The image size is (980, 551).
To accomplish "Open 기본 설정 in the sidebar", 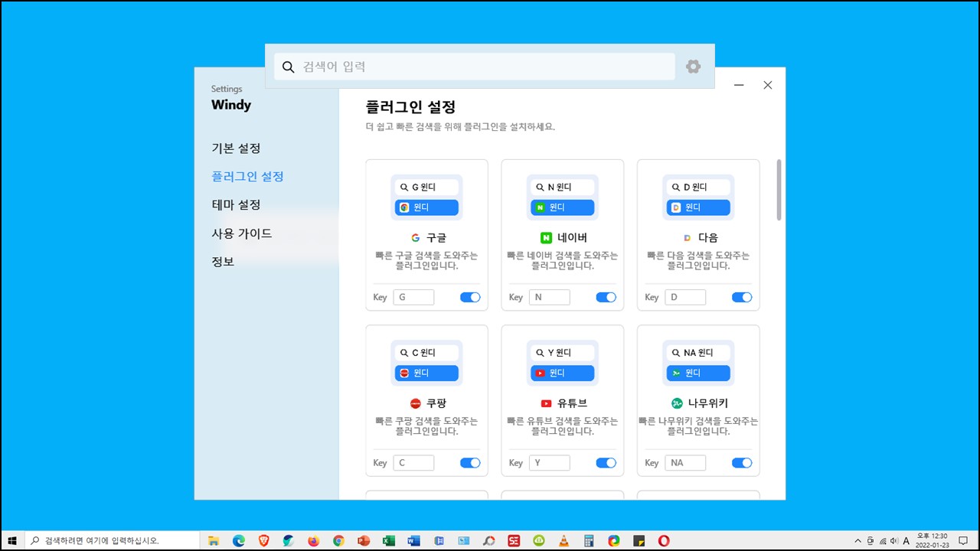I will pos(236,148).
